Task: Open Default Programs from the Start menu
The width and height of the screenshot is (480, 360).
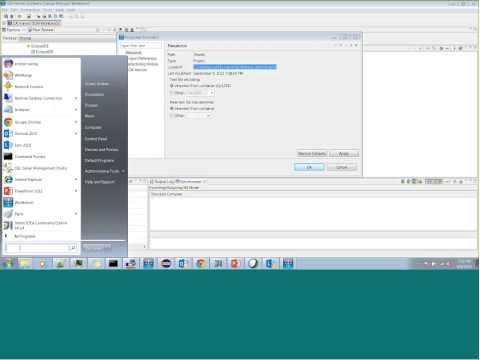Action: coord(99,160)
